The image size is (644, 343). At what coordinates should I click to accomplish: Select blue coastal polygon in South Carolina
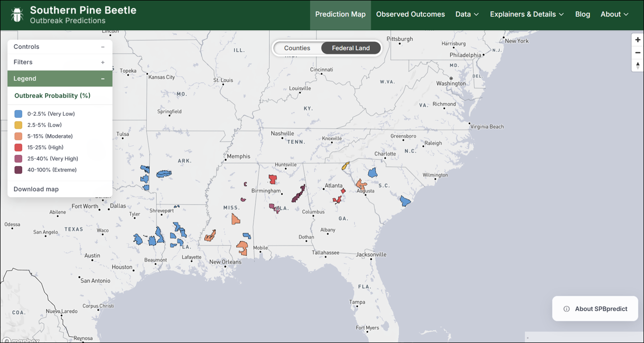(406, 201)
